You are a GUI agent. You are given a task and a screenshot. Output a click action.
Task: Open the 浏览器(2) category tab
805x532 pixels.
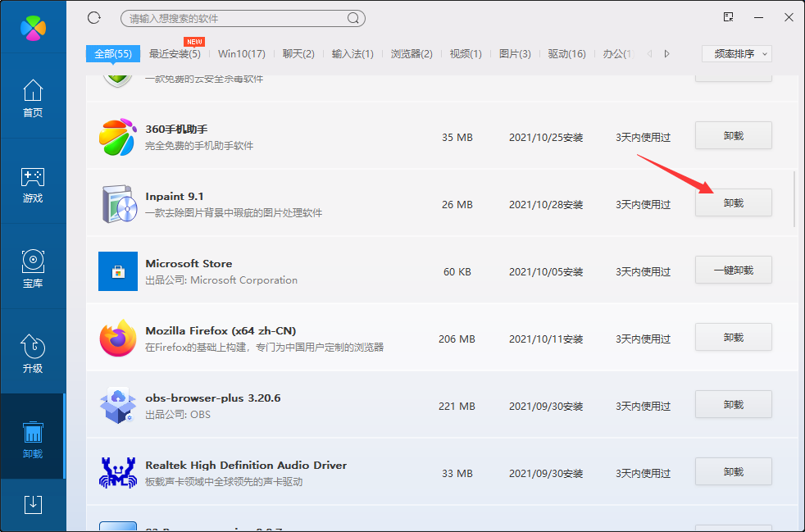click(412, 54)
